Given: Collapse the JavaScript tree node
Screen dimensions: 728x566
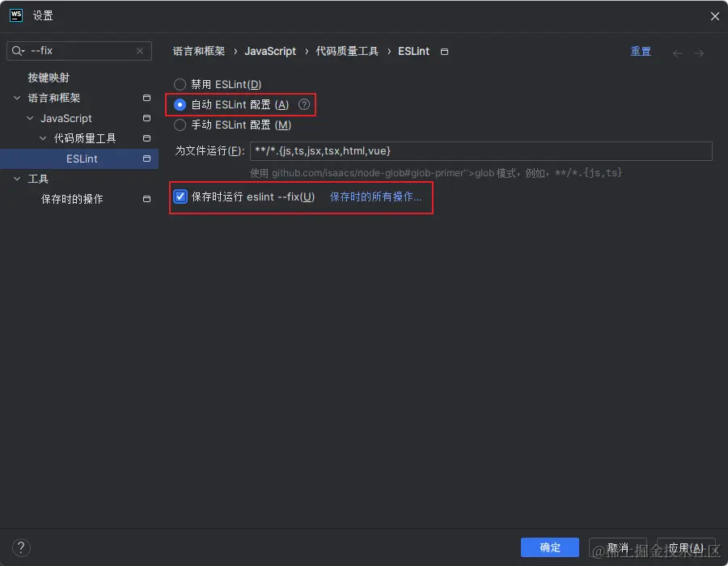Looking at the screenshot, I should coord(30,118).
